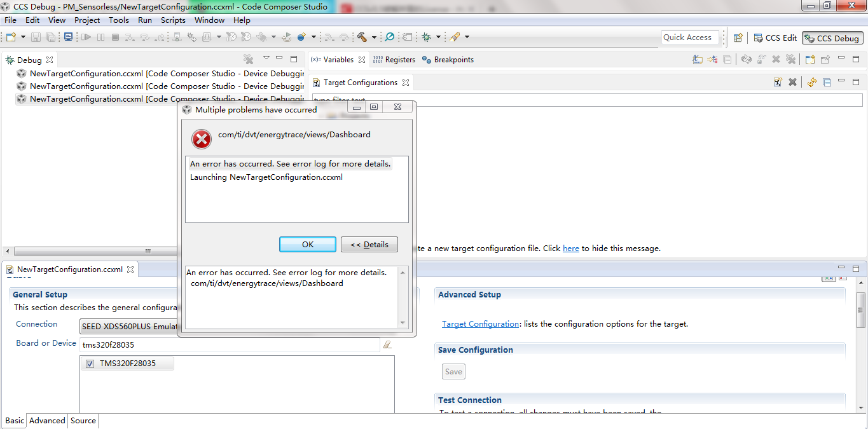
Task: Open the Target Configuration link
Action: click(x=480, y=324)
